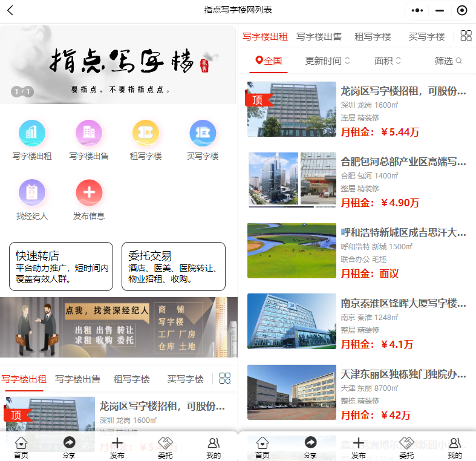The image size is (476, 461).
Task: Open the 筛选 filter option
Action: click(448, 60)
